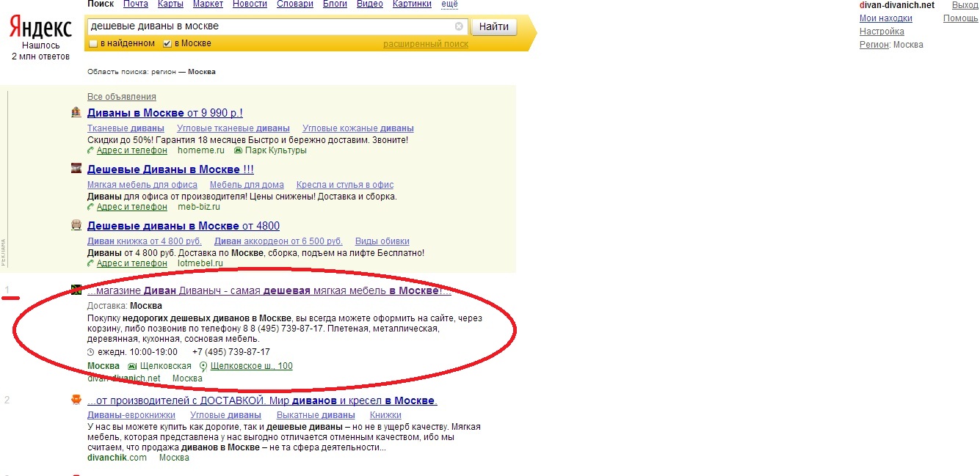Open ad 'Дешевые Диваны в Москве !!!'
This screenshot has width=980, height=476.
pos(170,169)
